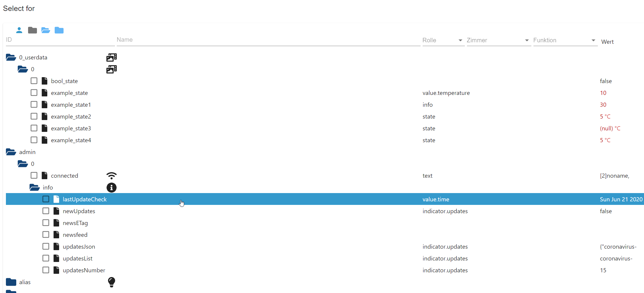
Task: Click the open folder toolbar icon
Action: (46, 30)
